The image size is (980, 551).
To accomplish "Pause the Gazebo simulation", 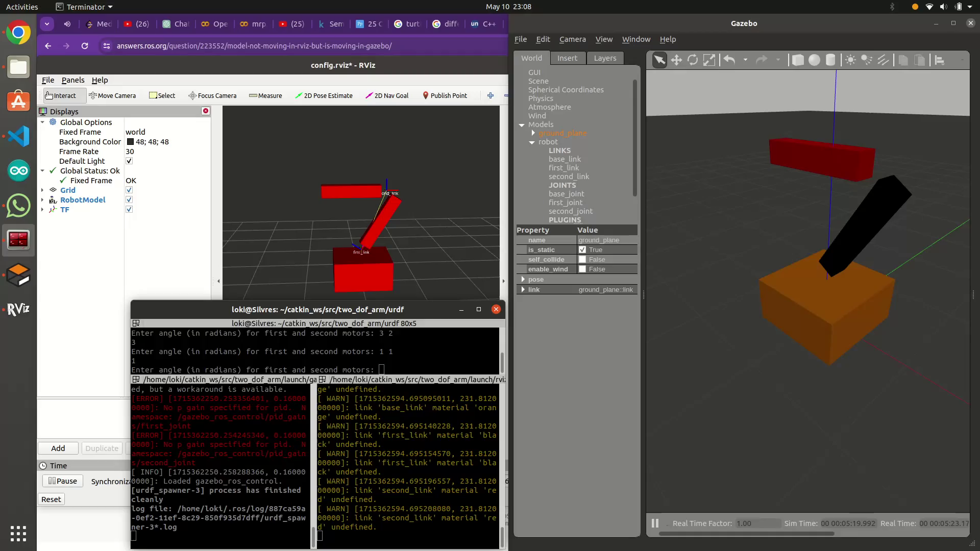I will pos(655,523).
